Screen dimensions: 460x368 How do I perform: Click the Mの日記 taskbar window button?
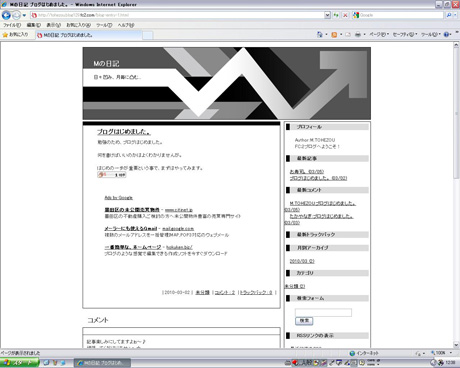pyautogui.click(x=102, y=363)
